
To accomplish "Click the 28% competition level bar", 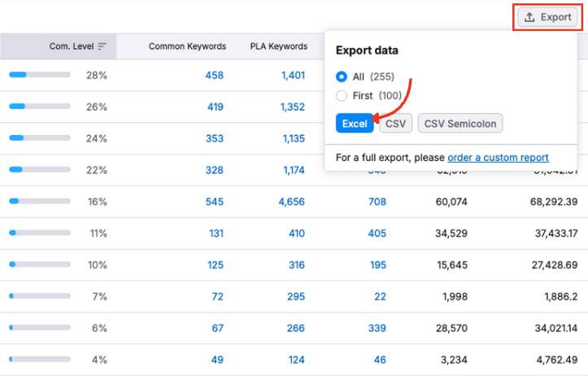I will [x=39, y=75].
